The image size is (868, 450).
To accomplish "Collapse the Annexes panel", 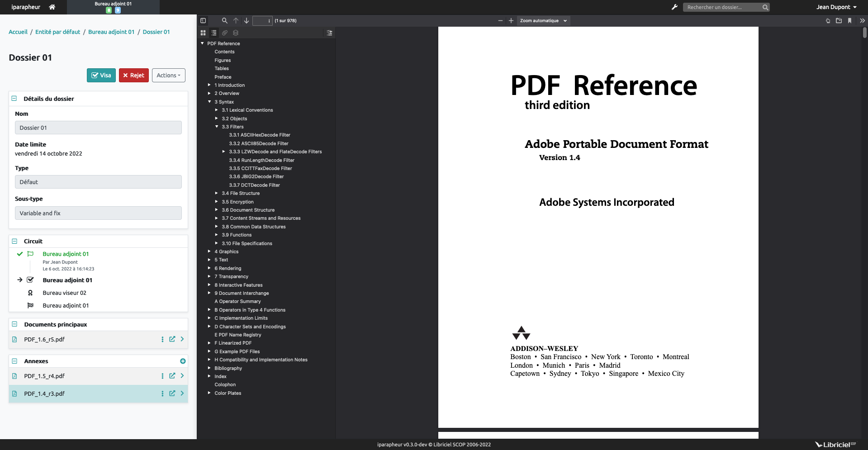I will 14,361.
